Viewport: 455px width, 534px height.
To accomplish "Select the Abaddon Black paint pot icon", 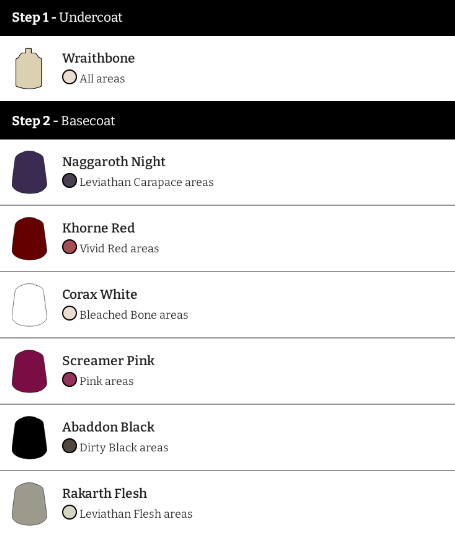I will coord(29,438).
